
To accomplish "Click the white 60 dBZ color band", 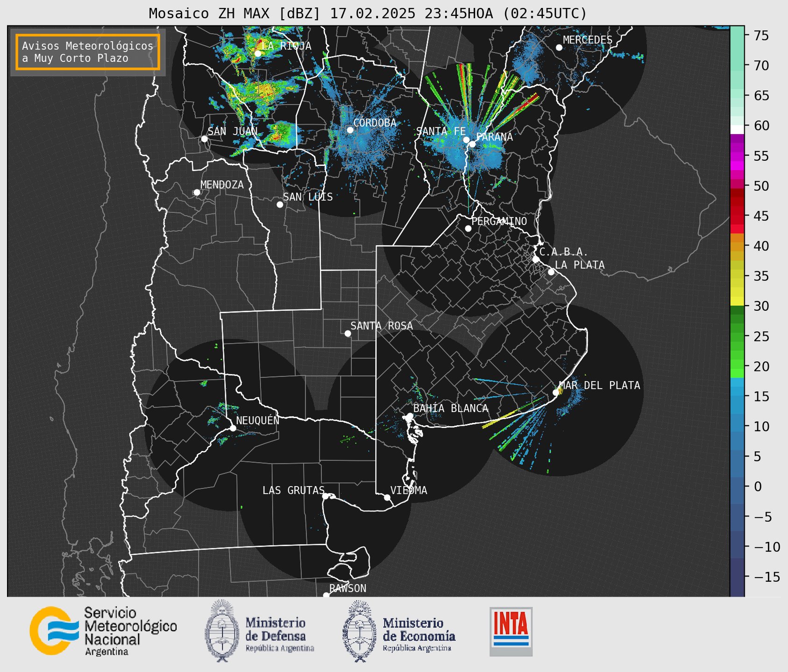I will [737, 129].
